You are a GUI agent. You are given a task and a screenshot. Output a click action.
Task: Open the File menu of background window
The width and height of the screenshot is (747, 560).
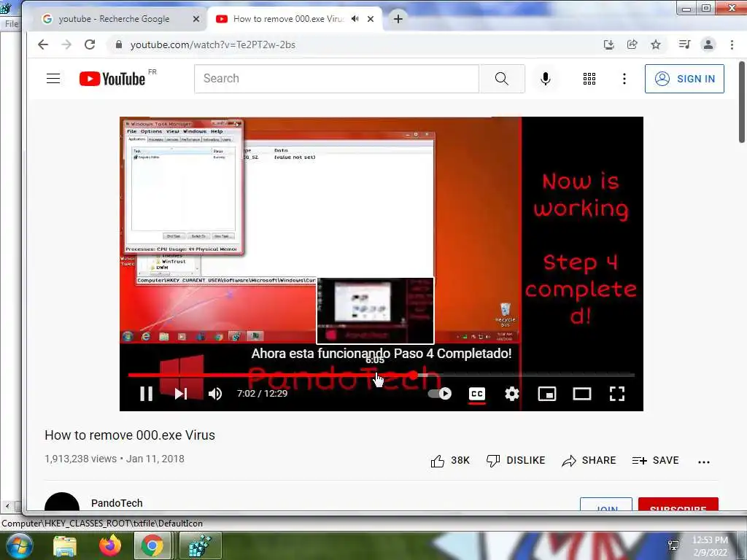pos(12,24)
